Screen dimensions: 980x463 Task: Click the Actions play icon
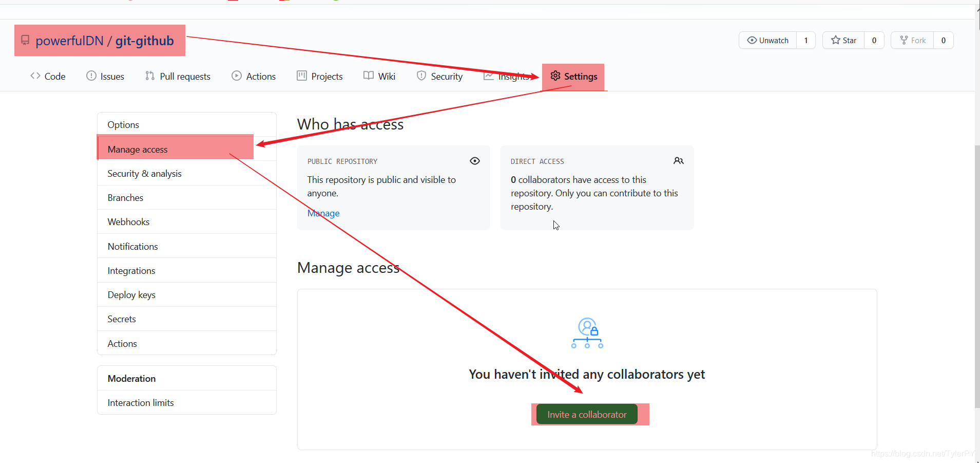237,76
